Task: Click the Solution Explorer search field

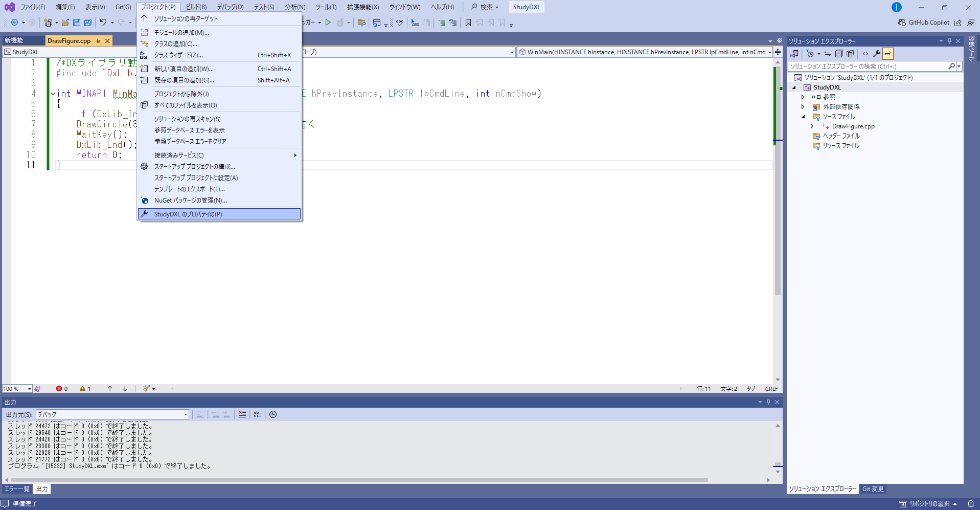Action: [x=867, y=66]
